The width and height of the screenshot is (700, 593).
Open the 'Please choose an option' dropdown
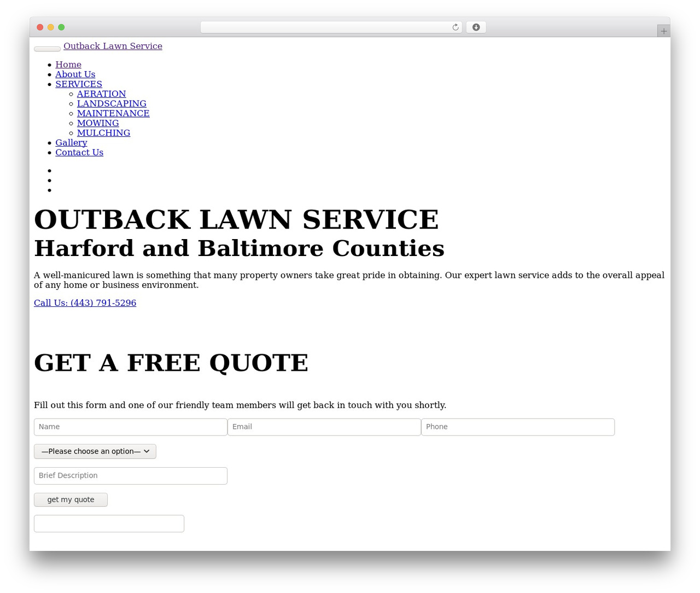click(x=95, y=451)
